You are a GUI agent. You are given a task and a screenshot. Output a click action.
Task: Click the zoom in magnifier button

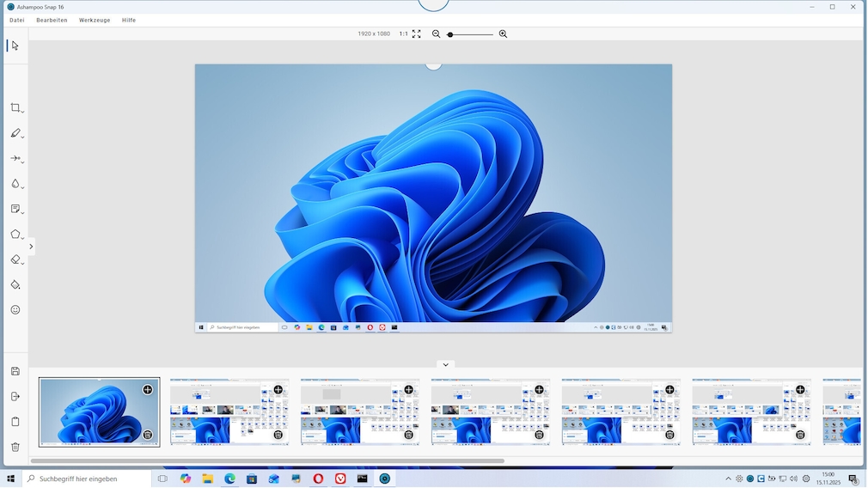(x=503, y=34)
